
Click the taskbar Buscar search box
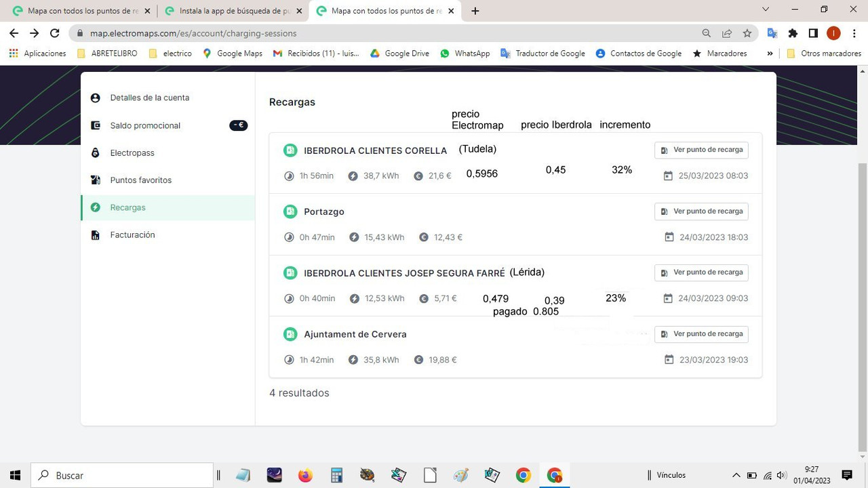122,475
